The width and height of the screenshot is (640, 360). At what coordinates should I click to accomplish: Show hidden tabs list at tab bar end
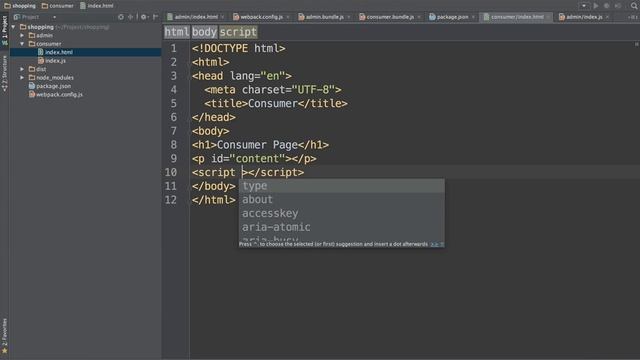tap(632, 17)
